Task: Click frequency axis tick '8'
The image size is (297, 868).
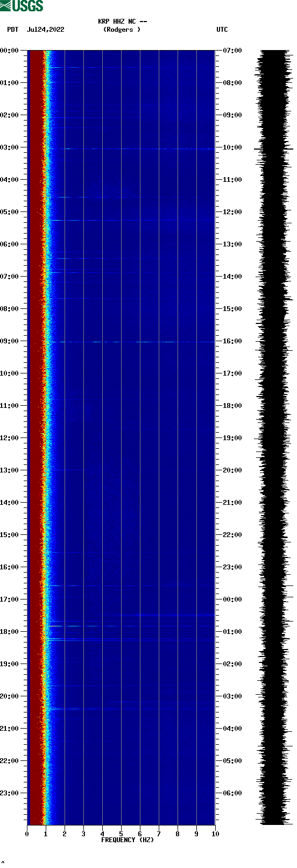Action: pos(178,834)
